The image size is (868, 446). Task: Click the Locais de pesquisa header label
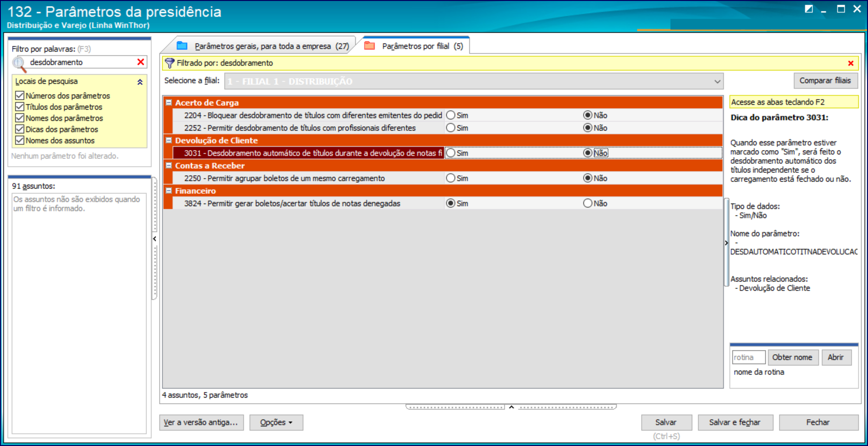pos(47,81)
